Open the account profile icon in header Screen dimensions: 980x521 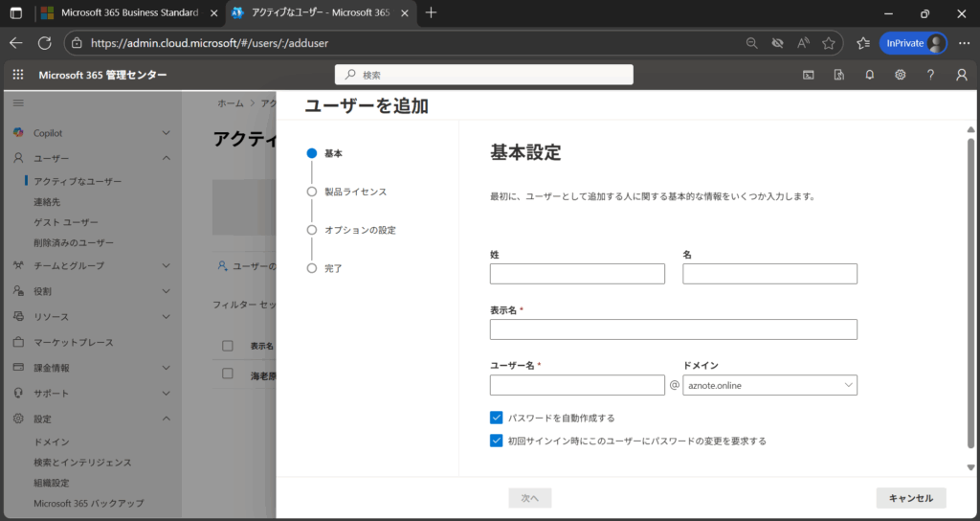961,75
